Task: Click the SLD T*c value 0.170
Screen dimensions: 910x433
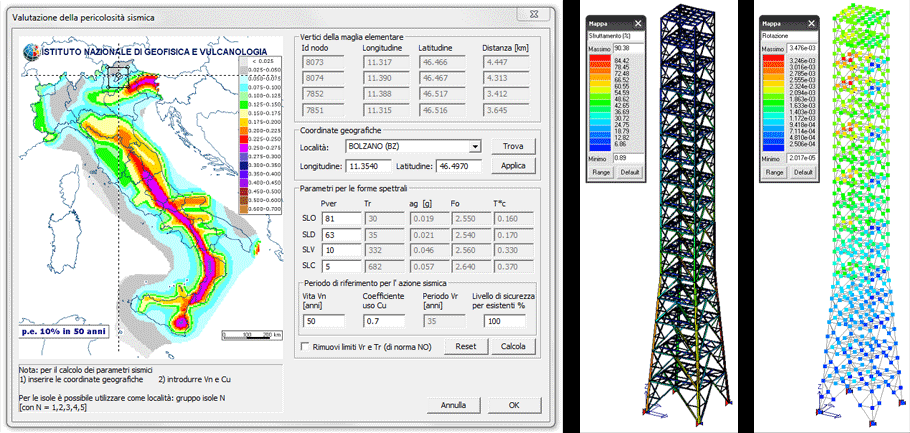Action: point(513,234)
